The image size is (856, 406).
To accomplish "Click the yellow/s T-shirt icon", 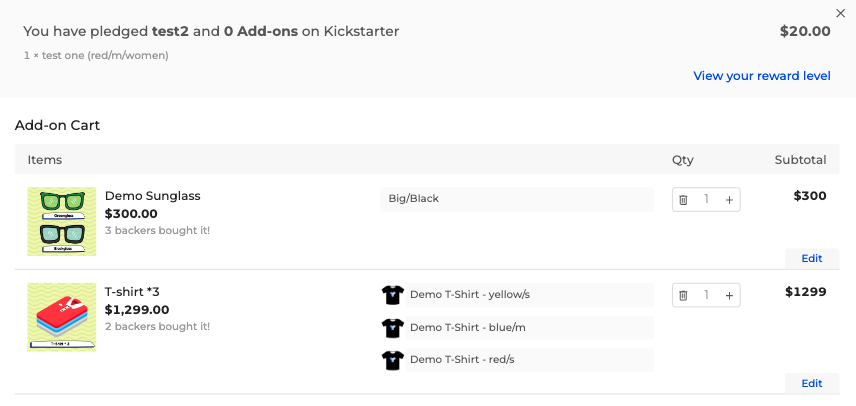I will pos(392,295).
